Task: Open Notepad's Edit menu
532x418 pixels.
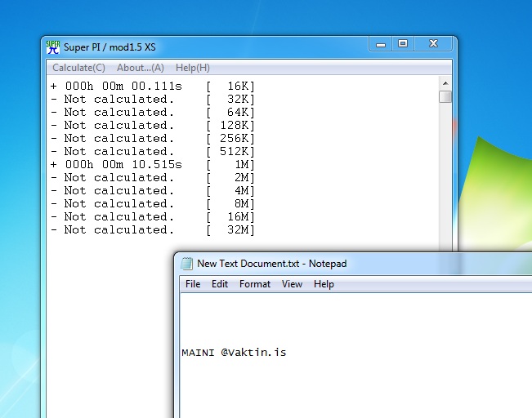Action: point(220,284)
